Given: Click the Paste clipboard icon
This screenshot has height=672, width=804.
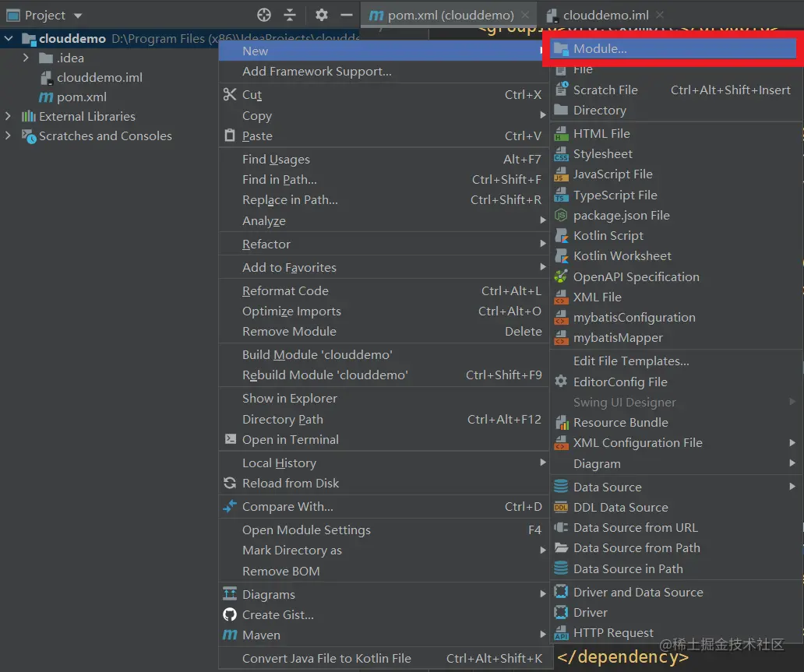Looking at the screenshot, I should click(230, 135).
